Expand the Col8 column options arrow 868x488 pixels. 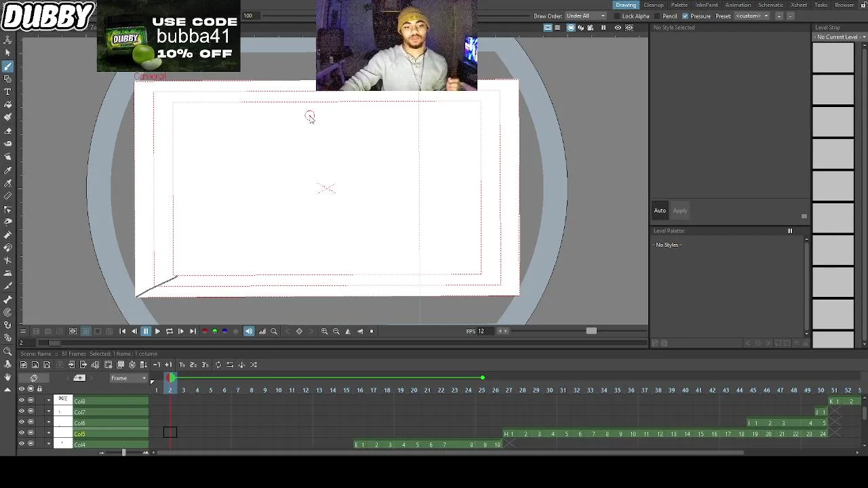48,401
